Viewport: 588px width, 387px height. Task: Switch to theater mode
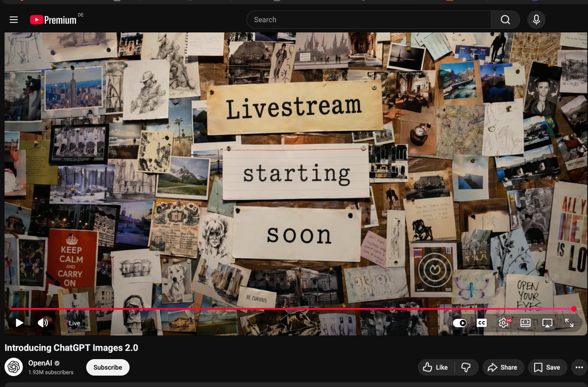(525, 323)
